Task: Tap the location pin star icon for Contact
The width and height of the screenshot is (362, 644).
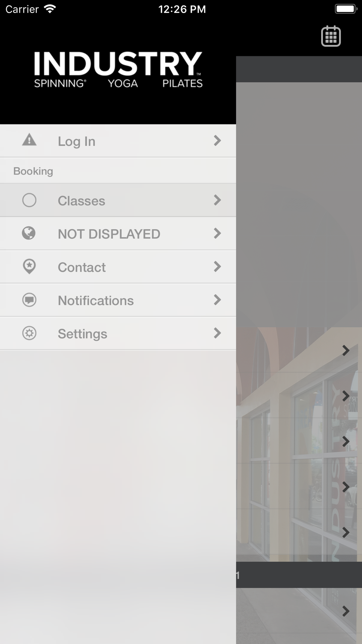Action: click(29, 267)
